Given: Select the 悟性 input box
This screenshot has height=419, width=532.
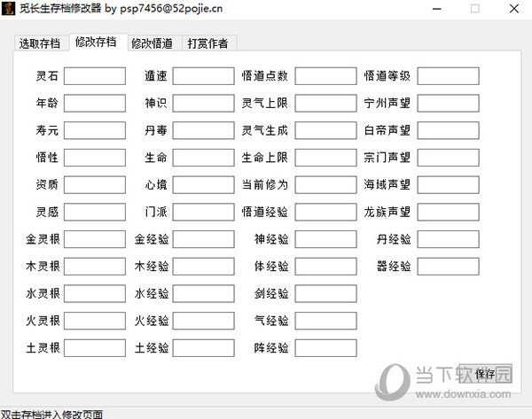Looking at the screenshot, I should [95, 158].
